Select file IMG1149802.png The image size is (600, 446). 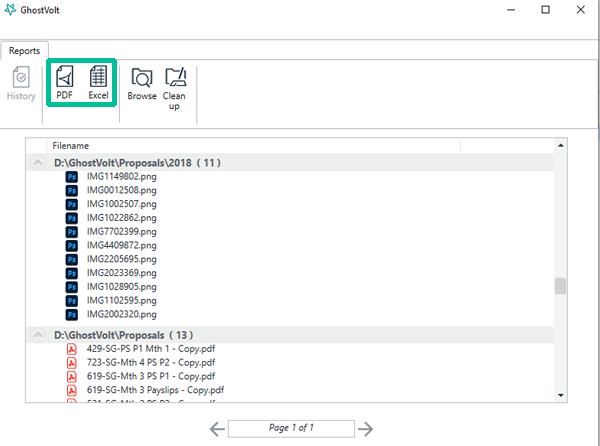(x=122, y=177)
